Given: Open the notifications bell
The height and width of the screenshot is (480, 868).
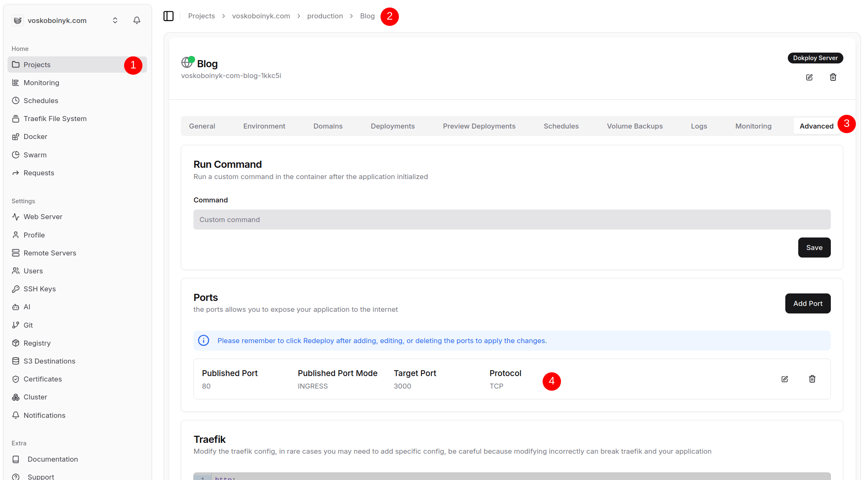Looking at the screenshot, I should click(x=137, y=20).
